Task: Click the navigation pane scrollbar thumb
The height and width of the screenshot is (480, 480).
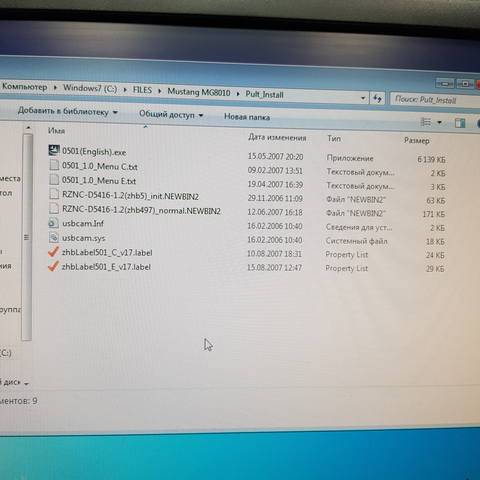Action: click(x=27, y=237)
